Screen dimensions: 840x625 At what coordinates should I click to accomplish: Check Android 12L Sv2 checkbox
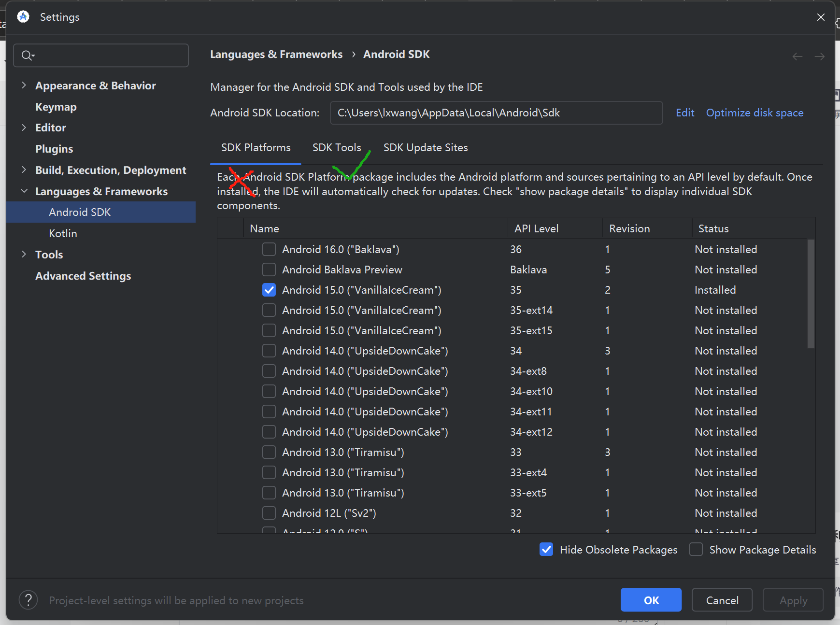coord(269,513)
